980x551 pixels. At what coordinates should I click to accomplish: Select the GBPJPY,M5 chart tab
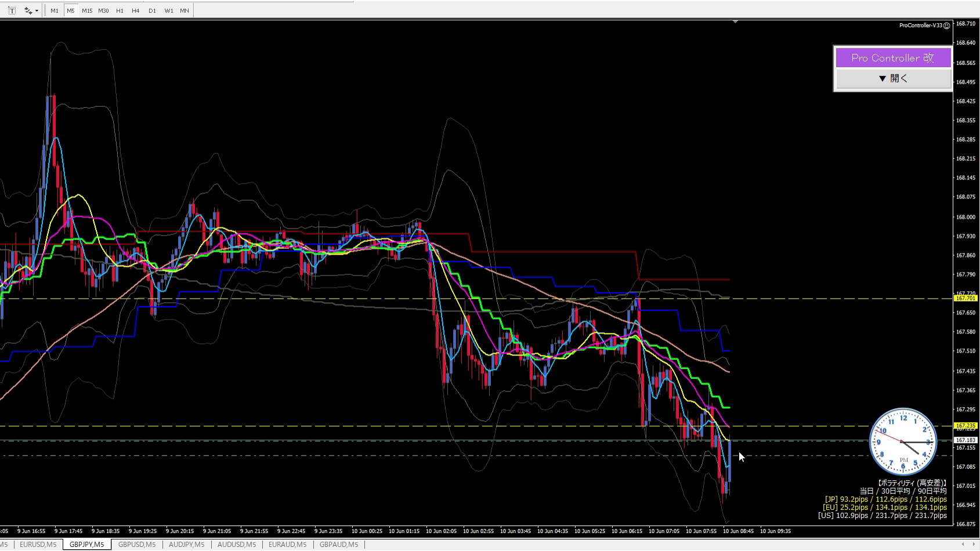tap(86, 545)
